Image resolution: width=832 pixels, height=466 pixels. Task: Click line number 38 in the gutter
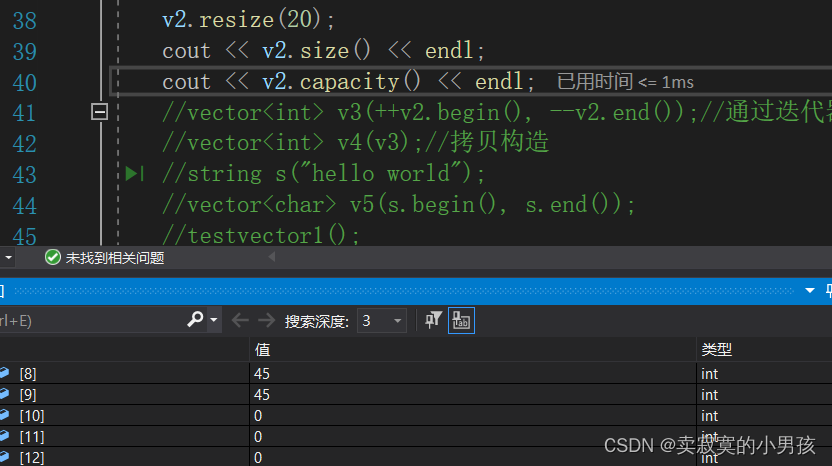click(x=24, y=21)
